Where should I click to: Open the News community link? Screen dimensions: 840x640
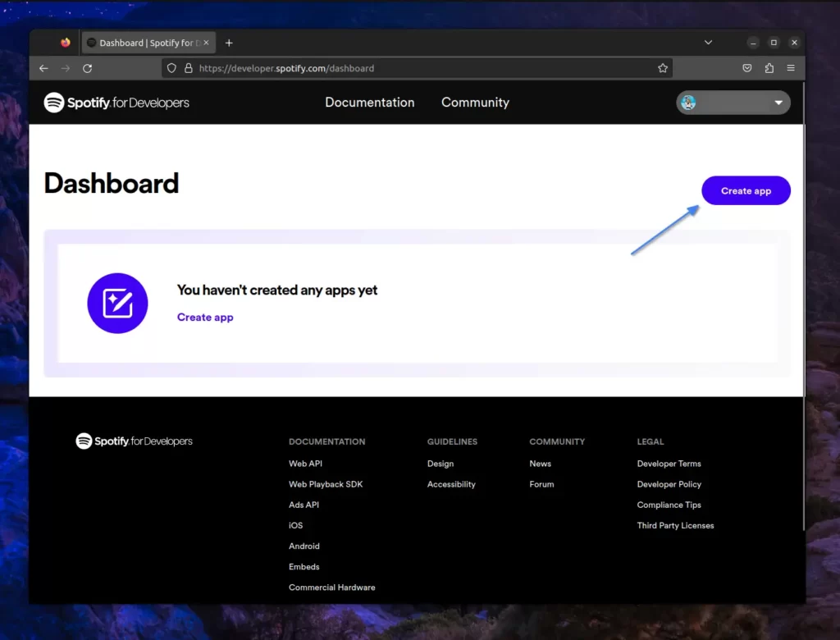[x=540, y=464]
